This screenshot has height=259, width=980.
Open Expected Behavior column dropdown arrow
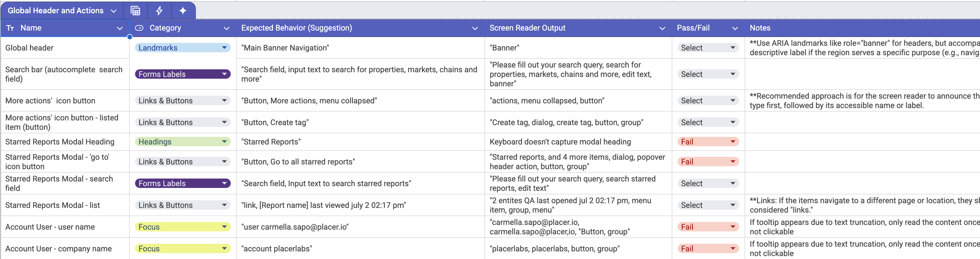(475, 28)
